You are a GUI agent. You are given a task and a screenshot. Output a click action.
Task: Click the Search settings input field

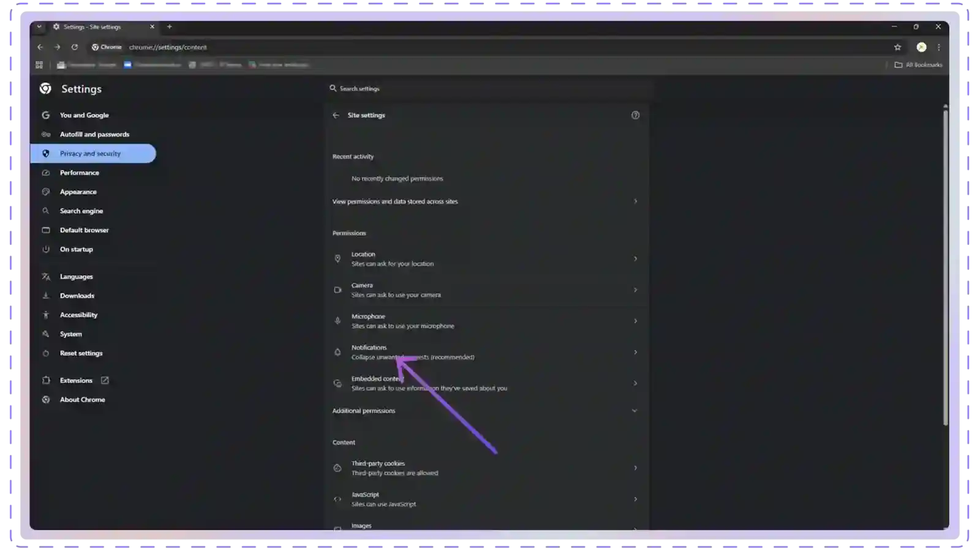pyautogui.click(x=490, y=89)
